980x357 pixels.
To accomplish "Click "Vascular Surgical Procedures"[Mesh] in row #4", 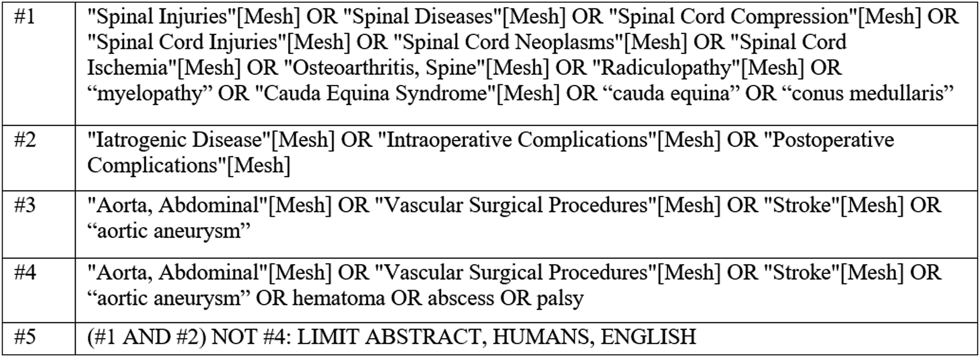I will pyautogui.click(x=548, y=273).
